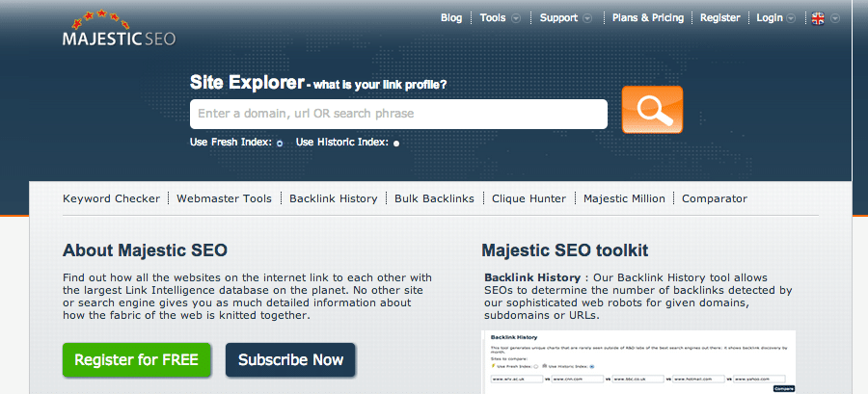Viewport: 868px width, 394px height.
Task: Click the Majestic SEO logo
Action: tap(119, 28)
